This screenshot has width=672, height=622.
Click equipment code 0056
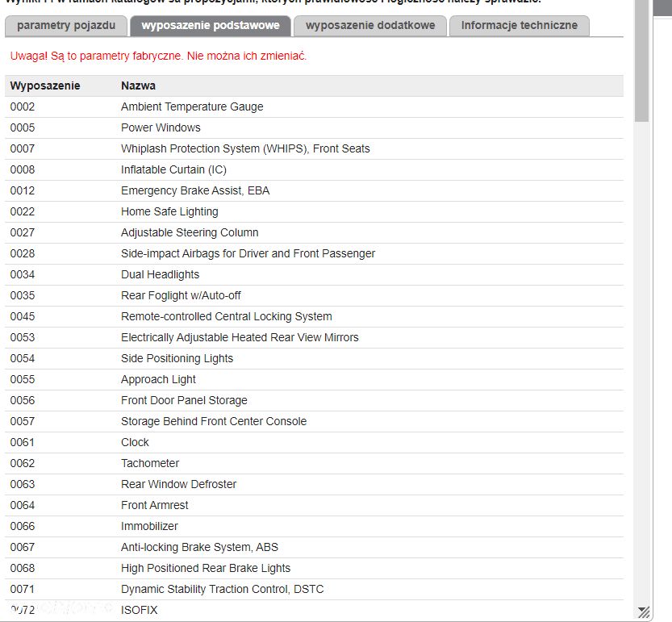[23, 401]
